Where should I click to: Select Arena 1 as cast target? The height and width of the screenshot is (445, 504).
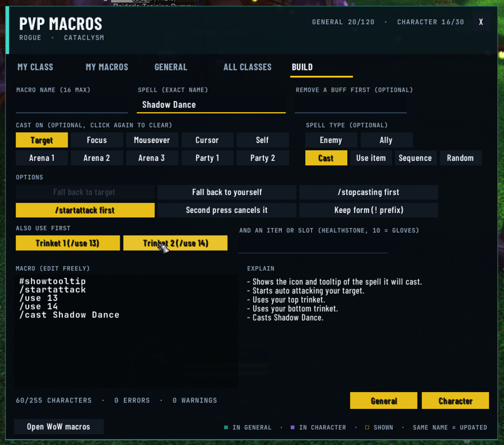point(42,158)
